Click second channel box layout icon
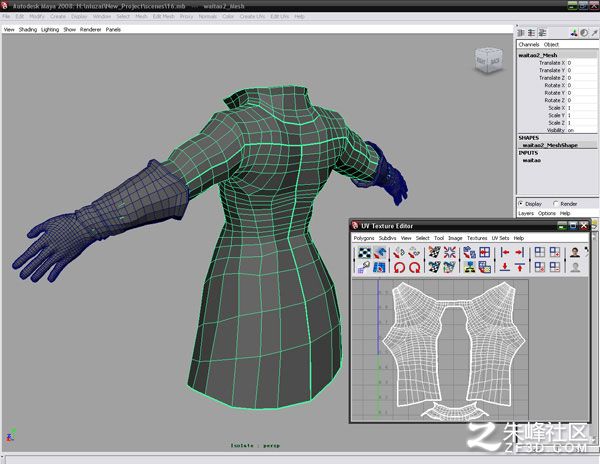The image size is (600, 464). (x=532, y=33)
